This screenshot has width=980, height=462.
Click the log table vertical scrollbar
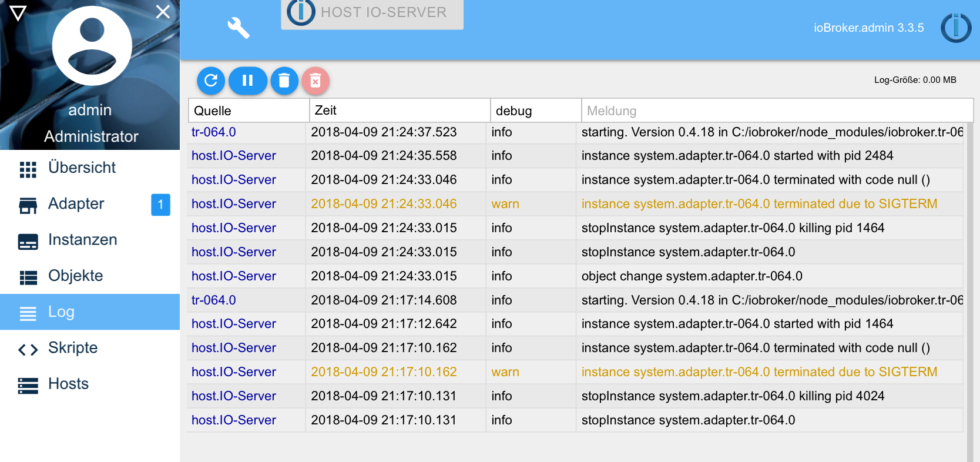tap(970, 292)
